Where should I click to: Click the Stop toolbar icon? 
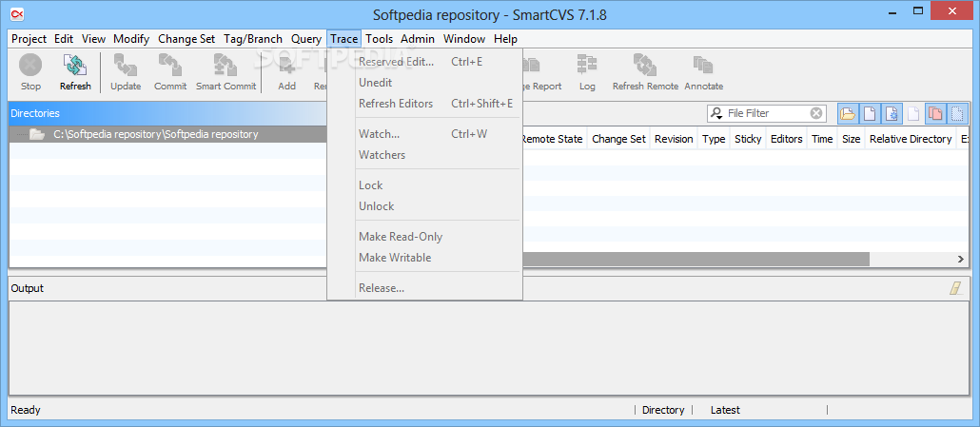(30, 65)
